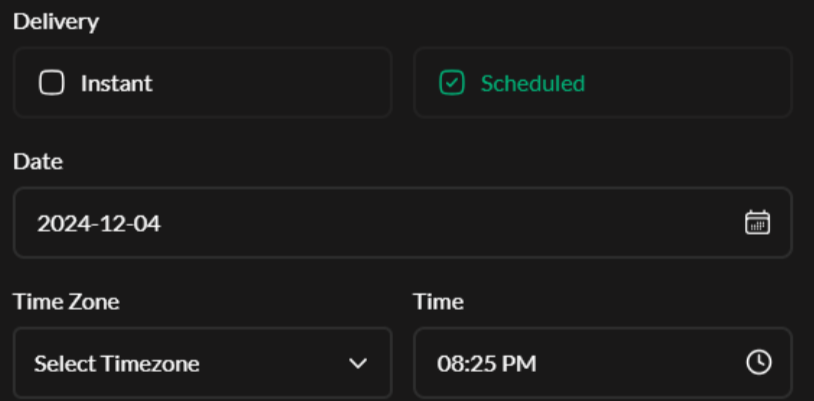The width and height of the screenshot is (814, 401).
Task: Select the month 12 in the date
Action: (x=113, y=223)
